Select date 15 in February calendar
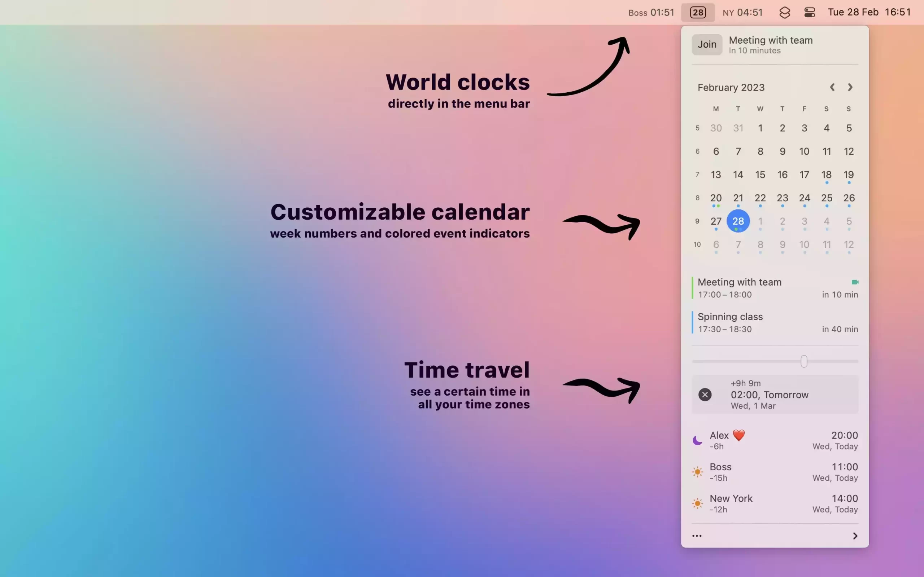 760,175
